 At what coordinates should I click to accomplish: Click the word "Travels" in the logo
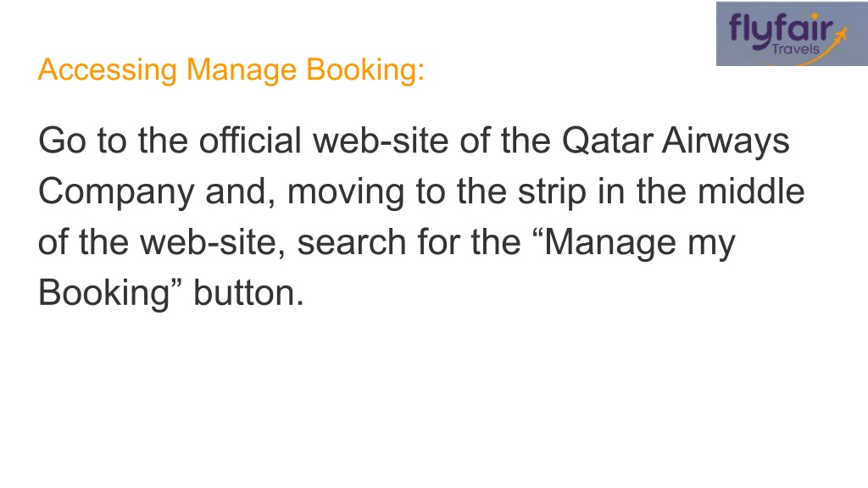(x=795, y=49)
